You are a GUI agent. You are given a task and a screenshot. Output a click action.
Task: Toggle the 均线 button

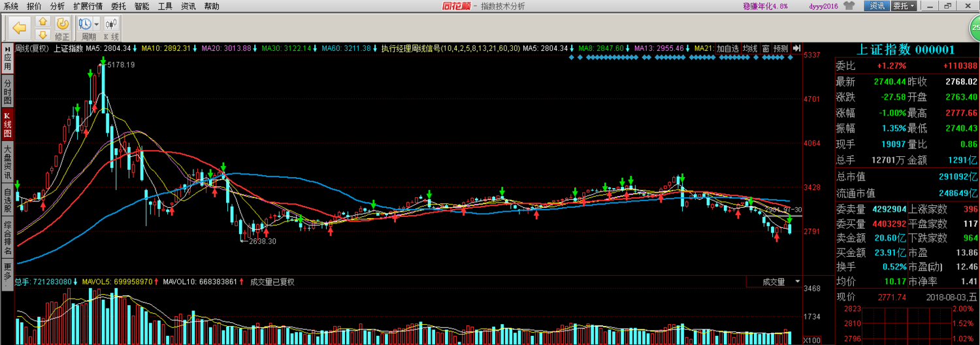pyautogui.click(x=750, y=48)
